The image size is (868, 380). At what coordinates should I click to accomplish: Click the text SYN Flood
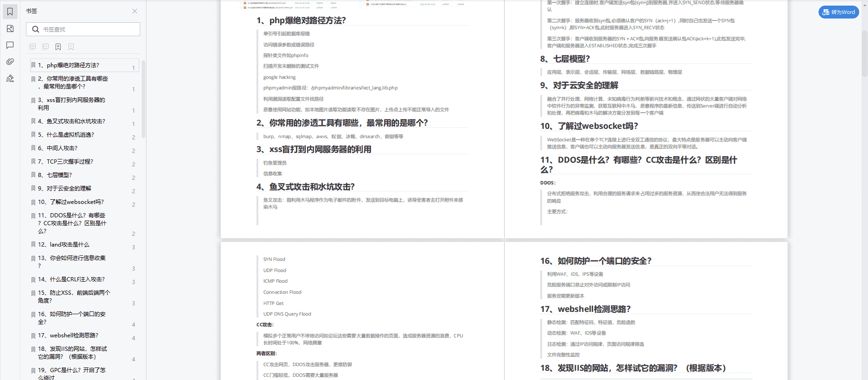tap(274, 260)
